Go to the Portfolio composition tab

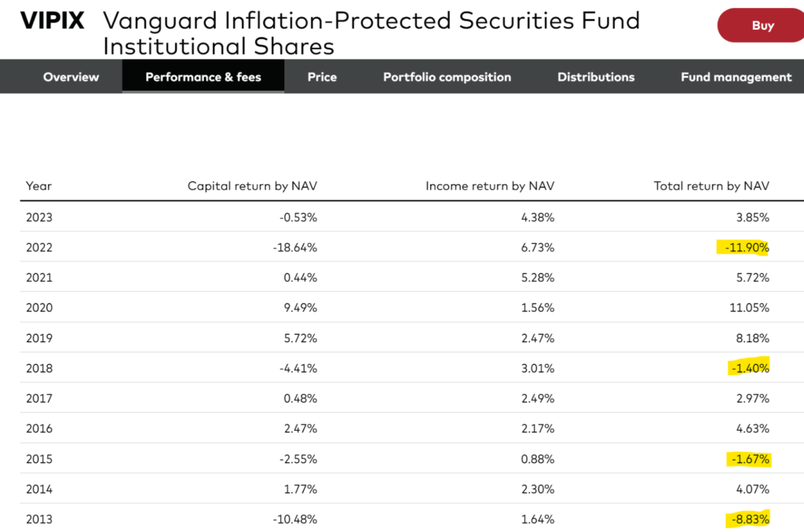coord(447,77)
